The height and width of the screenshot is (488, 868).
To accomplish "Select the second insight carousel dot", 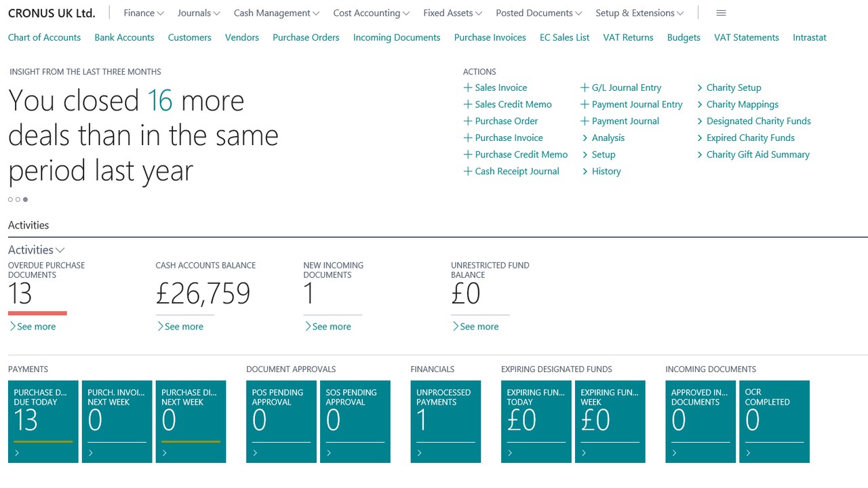I will (x=18, y=199).
